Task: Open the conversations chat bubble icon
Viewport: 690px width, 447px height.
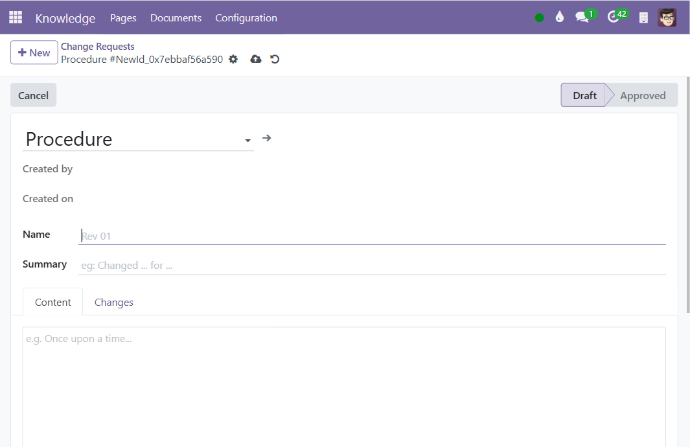Action: pos(583,18)
